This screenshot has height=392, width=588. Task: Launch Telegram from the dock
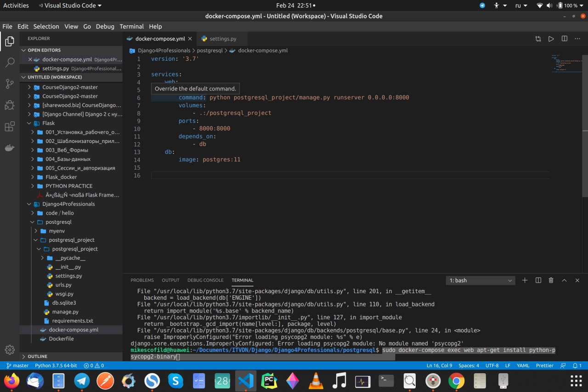pos(82,381)
